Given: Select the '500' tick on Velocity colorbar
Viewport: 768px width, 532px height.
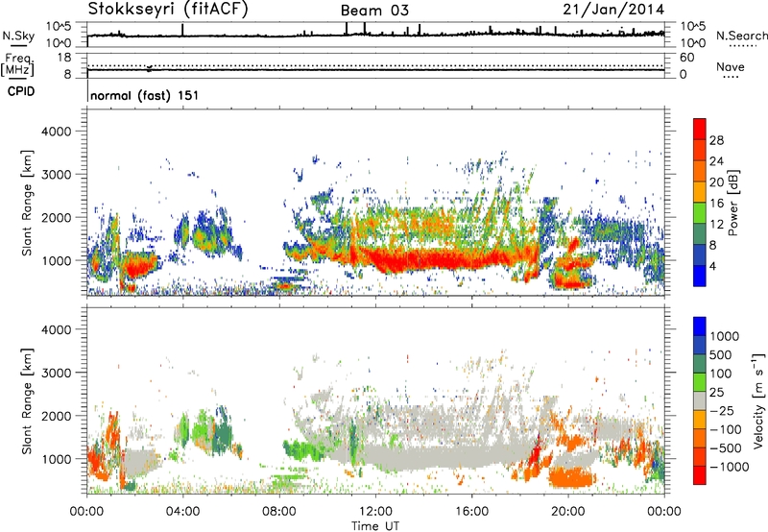Looking at the screenshot, I should 721,354.
